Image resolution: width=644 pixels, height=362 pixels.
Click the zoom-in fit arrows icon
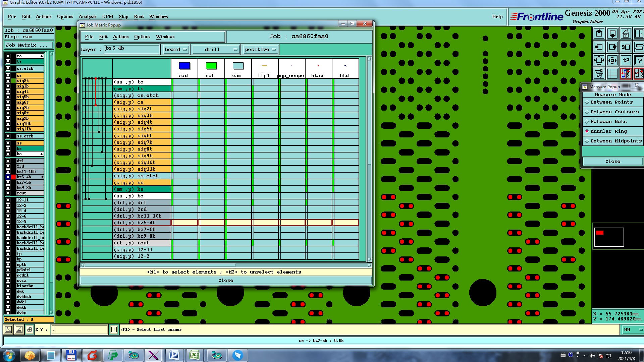pyautogui.click(x=599, y=61)
